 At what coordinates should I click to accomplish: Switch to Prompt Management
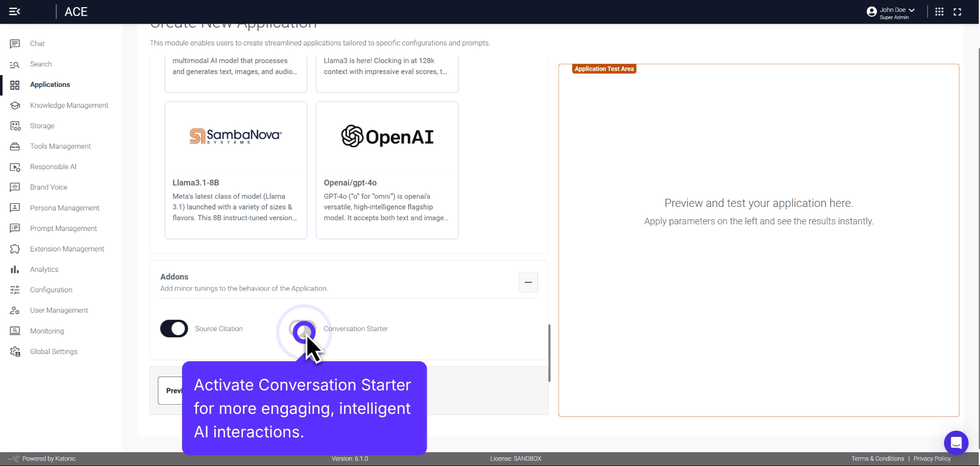point(15,228)
